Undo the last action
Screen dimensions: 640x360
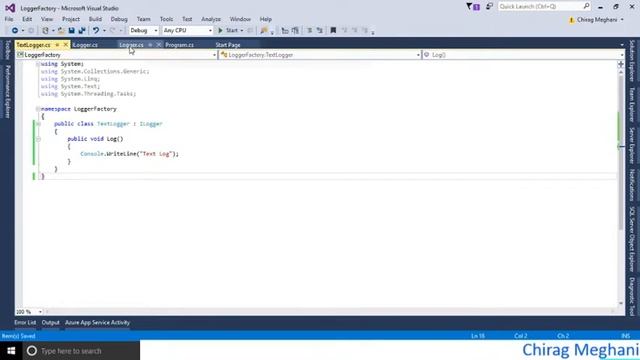coord(96,31)
